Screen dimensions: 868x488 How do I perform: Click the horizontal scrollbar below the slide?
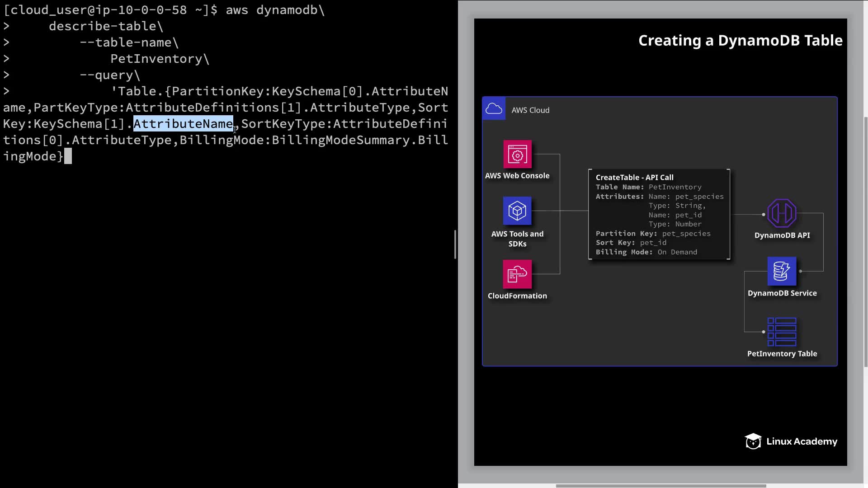660,486
